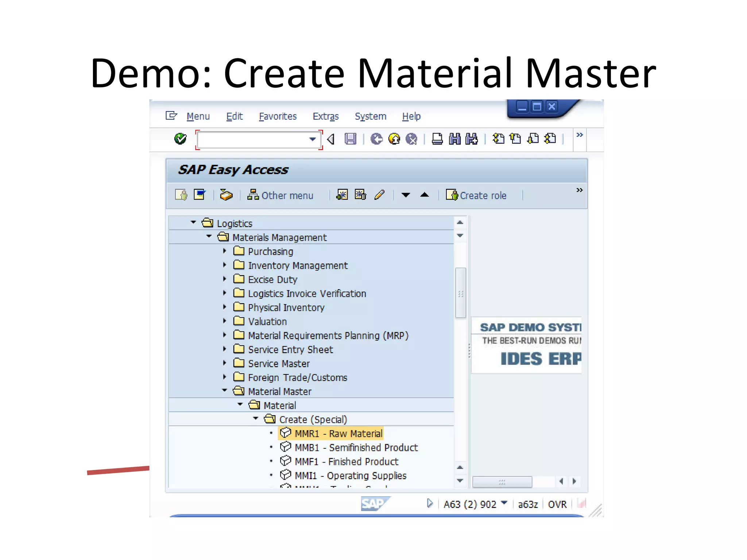Click the Last Page icon
The width and height of the screenshot is (747, 560).
[550, 139]
